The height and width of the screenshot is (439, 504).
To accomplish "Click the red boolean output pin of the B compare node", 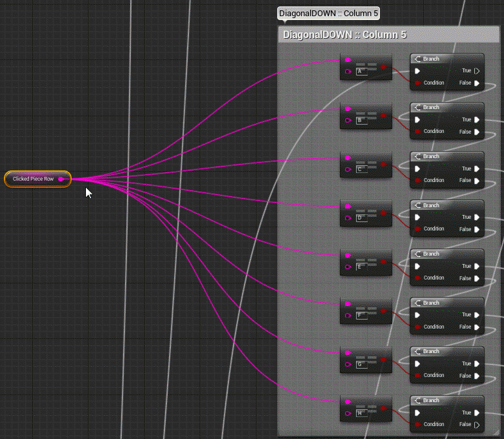I will coord(383,116).
